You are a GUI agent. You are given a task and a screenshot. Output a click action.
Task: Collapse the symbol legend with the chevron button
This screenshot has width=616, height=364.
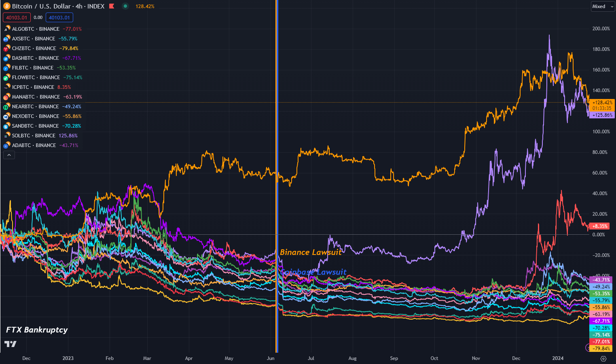[x=9, y=155]
